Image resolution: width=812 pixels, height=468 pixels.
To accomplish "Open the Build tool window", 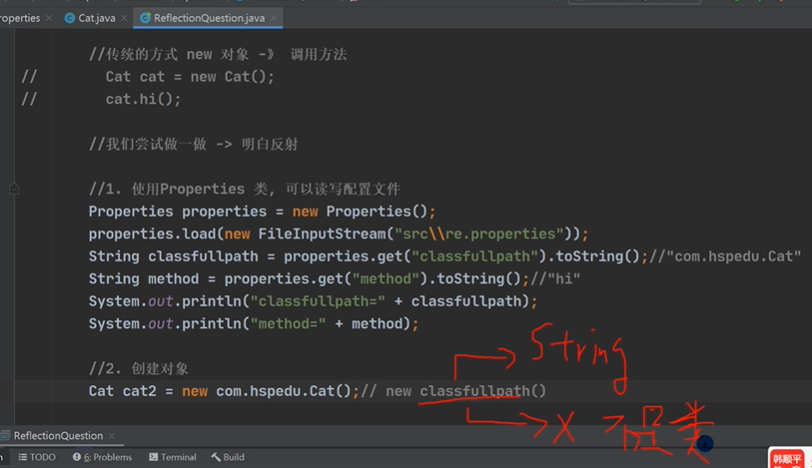I will (x=228, y=457).
